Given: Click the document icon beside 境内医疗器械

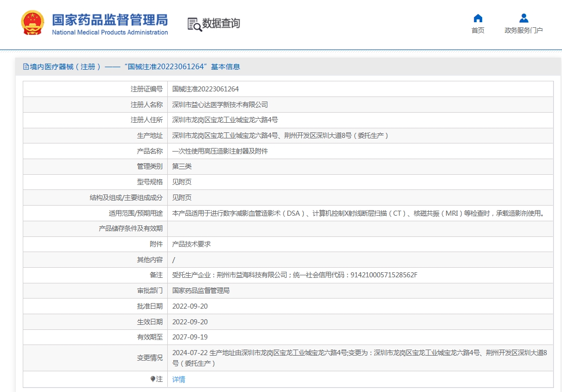Looking at the screenshot, I should coord(26,67).
